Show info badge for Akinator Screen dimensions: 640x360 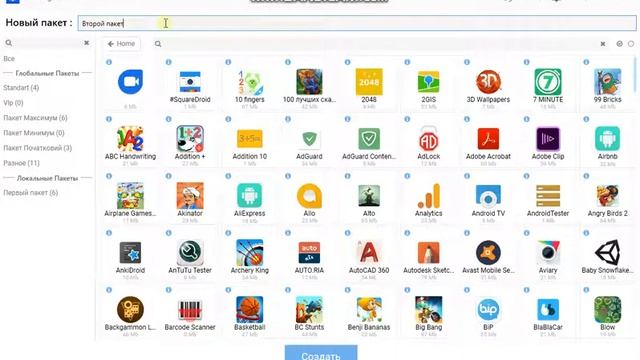tap(169, 176)
